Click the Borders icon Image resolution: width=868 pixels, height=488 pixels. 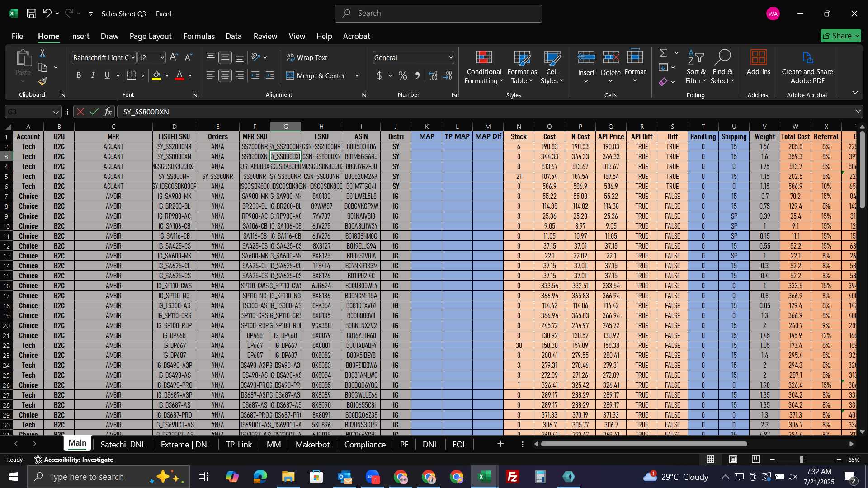(x=132, y=75)
